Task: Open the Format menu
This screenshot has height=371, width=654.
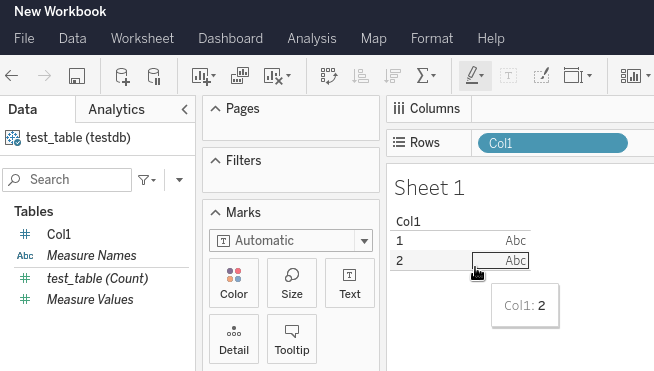Action: pos(432,38)
